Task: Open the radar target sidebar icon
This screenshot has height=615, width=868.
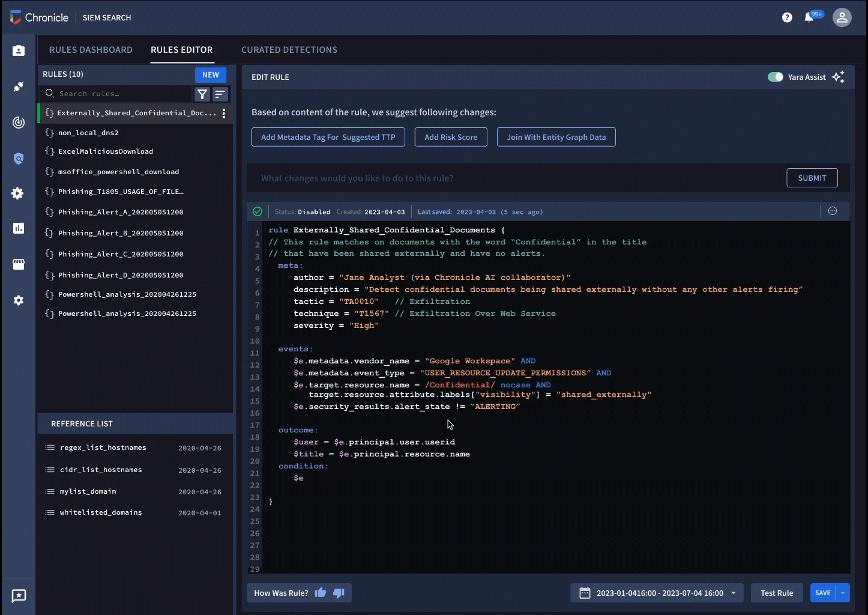Action: pos(19,123)
